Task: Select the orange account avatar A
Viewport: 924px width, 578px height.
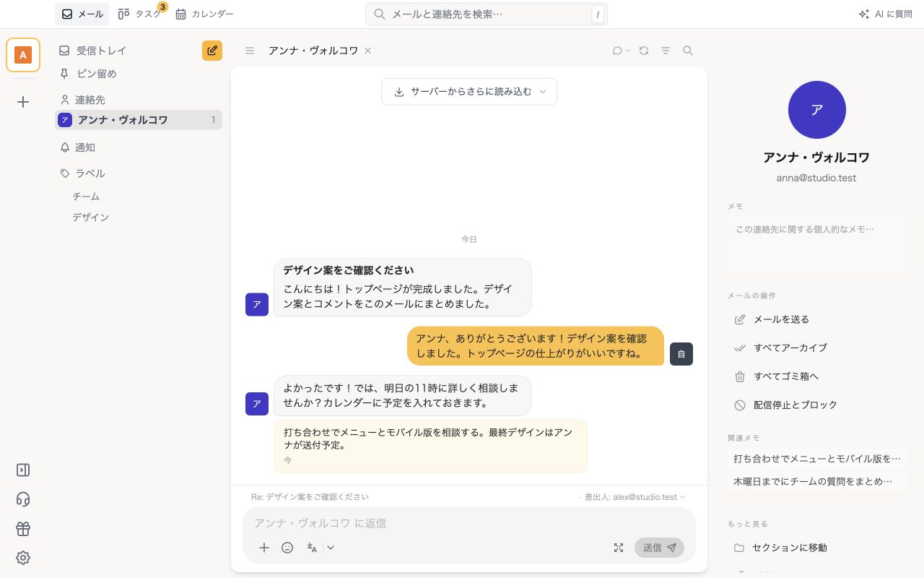Action: 23,55
